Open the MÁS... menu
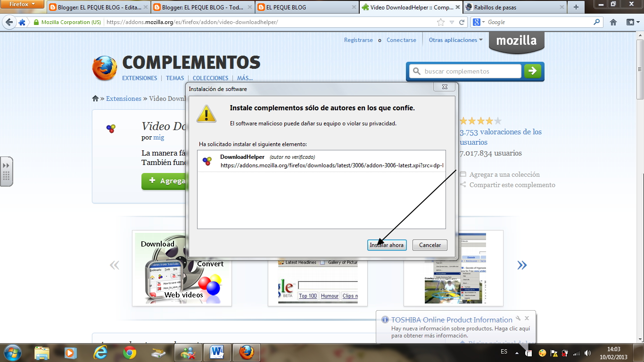This screenshot has width=644, height=362. tap(245, 78)
